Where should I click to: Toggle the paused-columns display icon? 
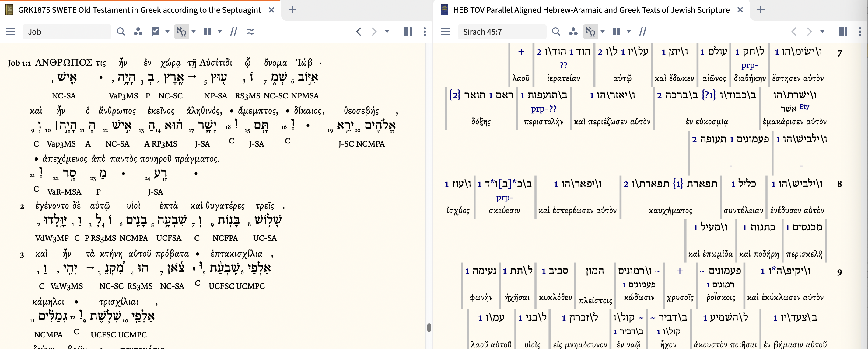(208, 32)
